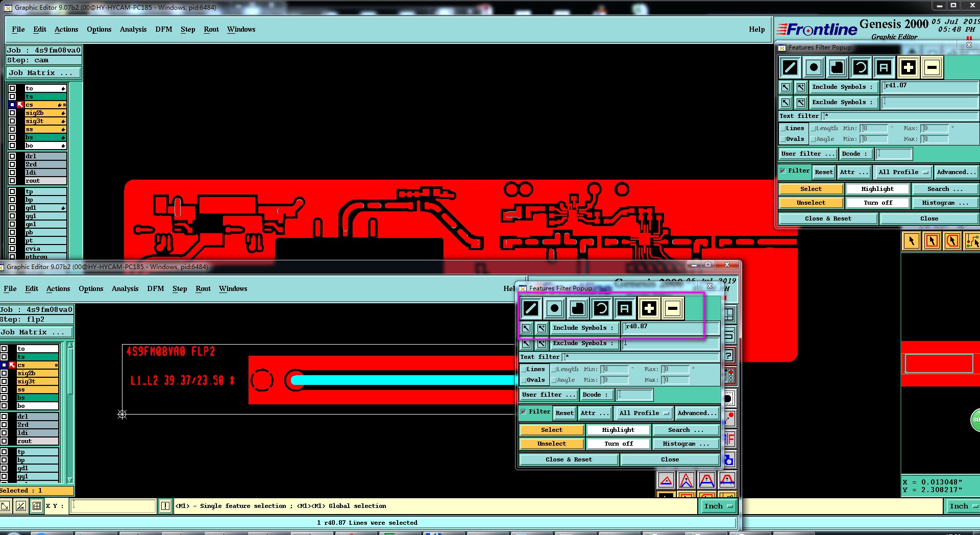The width and height of the screenshot is (980, 535).
Task: Toggle the pad feature filter in the flp2 window popup
Action: click(x=554, y=308)
